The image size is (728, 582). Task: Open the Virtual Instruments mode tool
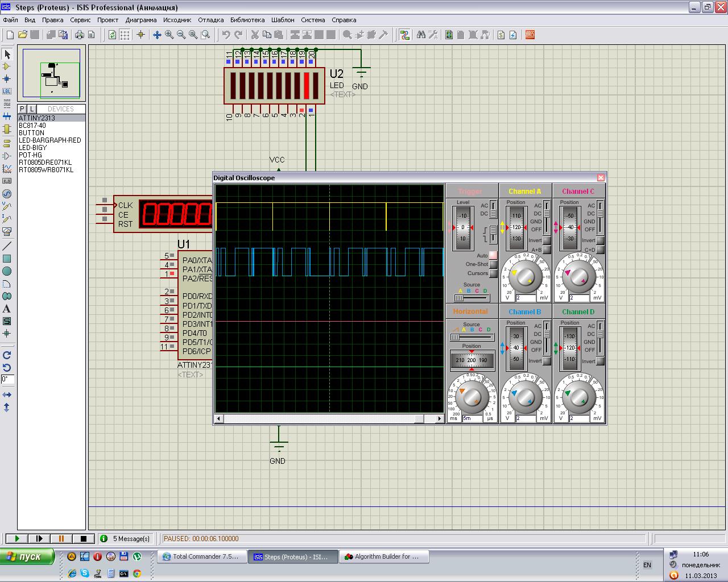(x=7, y=231)
